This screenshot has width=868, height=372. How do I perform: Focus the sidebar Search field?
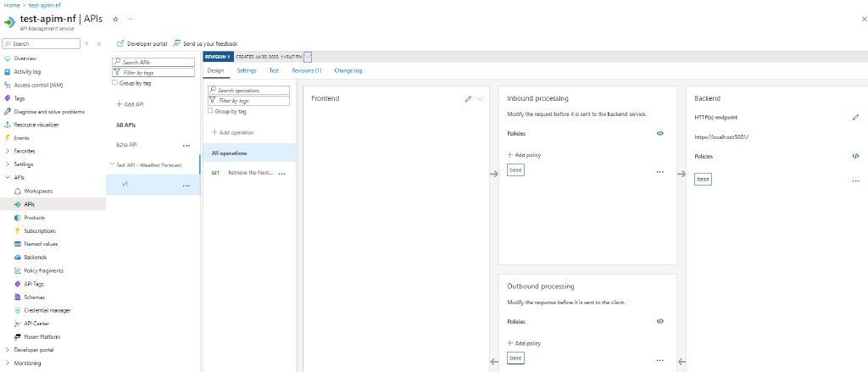pos(42,44)
